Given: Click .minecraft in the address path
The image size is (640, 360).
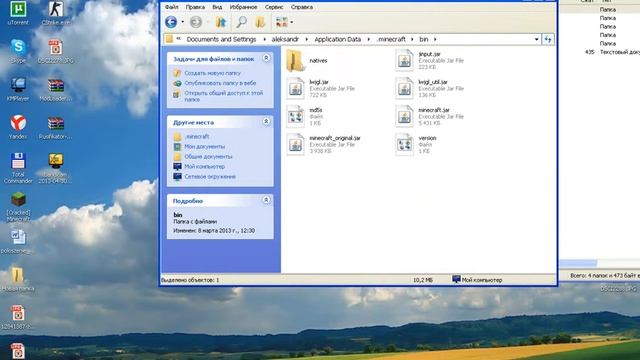Looking at the screenshot, I should click(391, 39).
